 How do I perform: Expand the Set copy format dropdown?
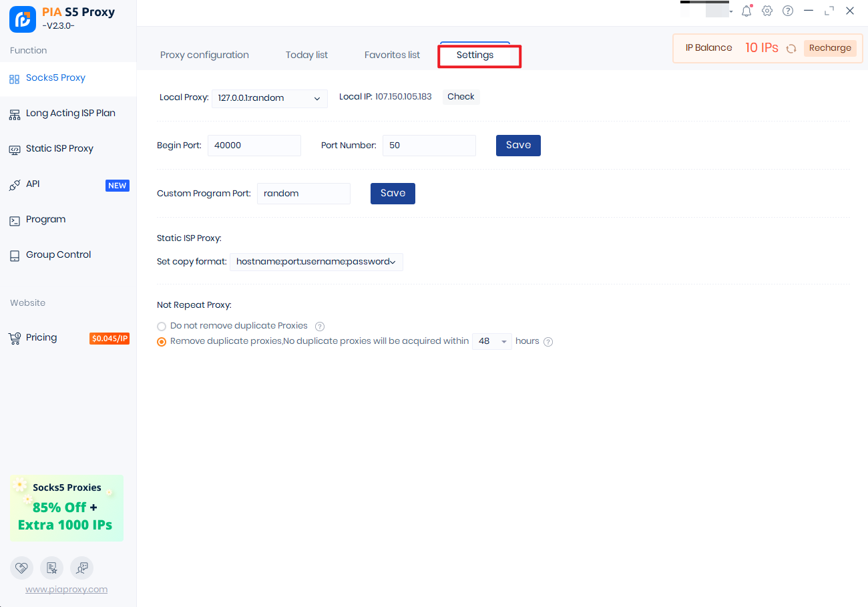[x=316, y=262]
